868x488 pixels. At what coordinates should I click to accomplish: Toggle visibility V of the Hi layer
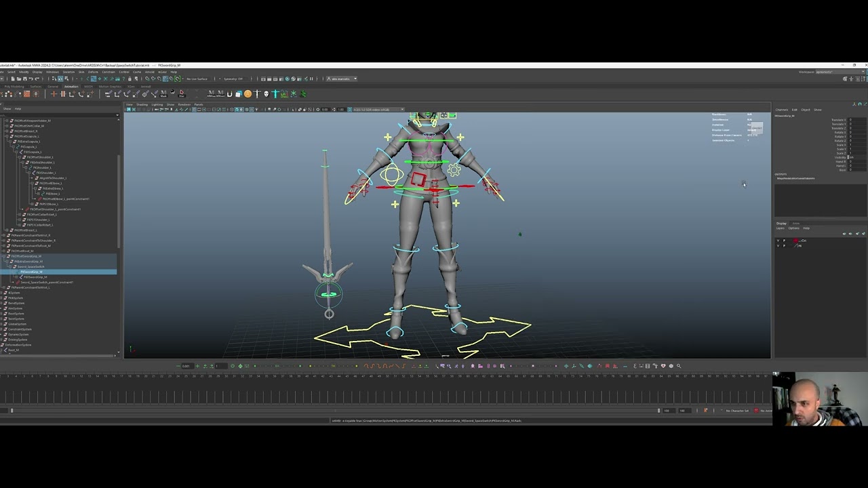(x=778, y=245)
